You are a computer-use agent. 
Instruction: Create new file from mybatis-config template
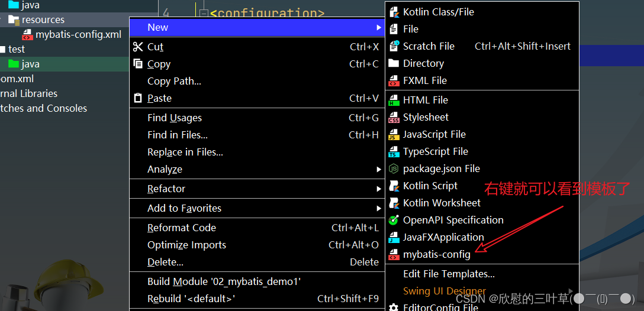point(482,255)
